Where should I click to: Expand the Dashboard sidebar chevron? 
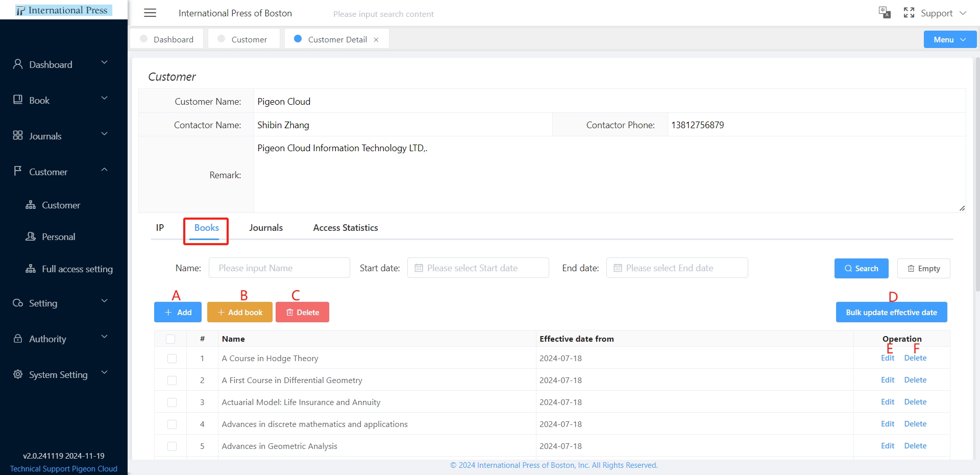click(x=104, y=62)
